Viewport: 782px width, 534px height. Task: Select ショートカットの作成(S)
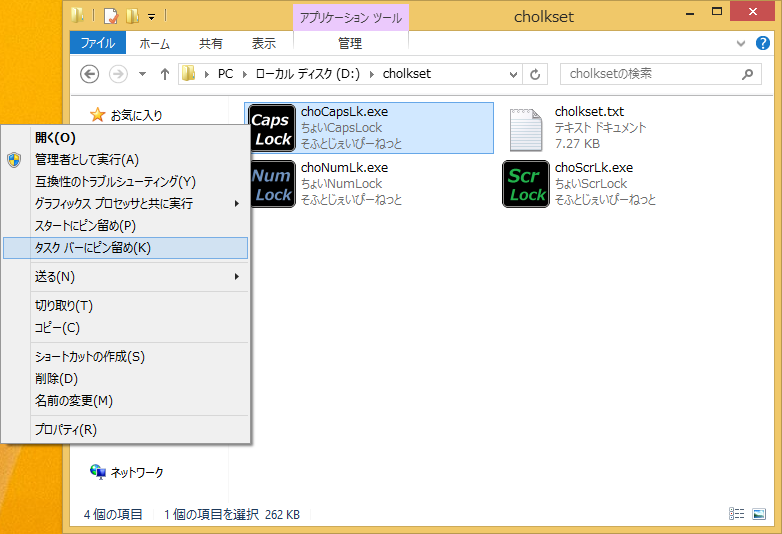pyautogui.click(x=126, y=356)
